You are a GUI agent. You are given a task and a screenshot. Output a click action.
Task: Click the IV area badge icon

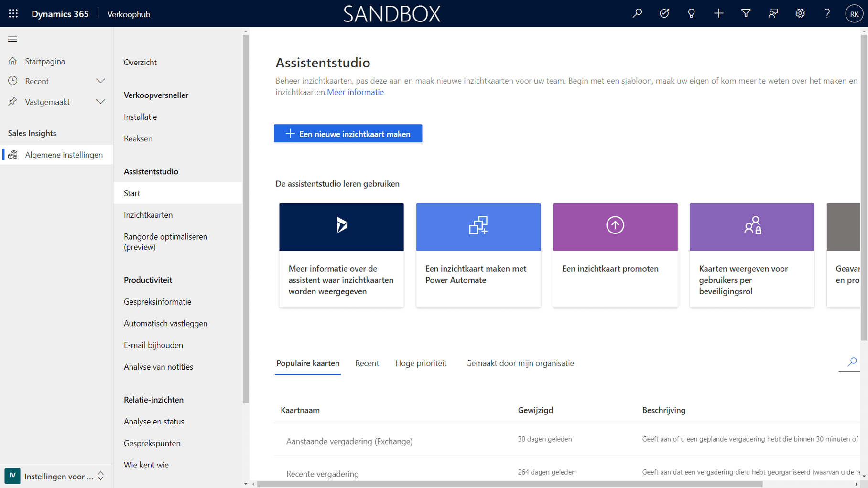point(12,476)
